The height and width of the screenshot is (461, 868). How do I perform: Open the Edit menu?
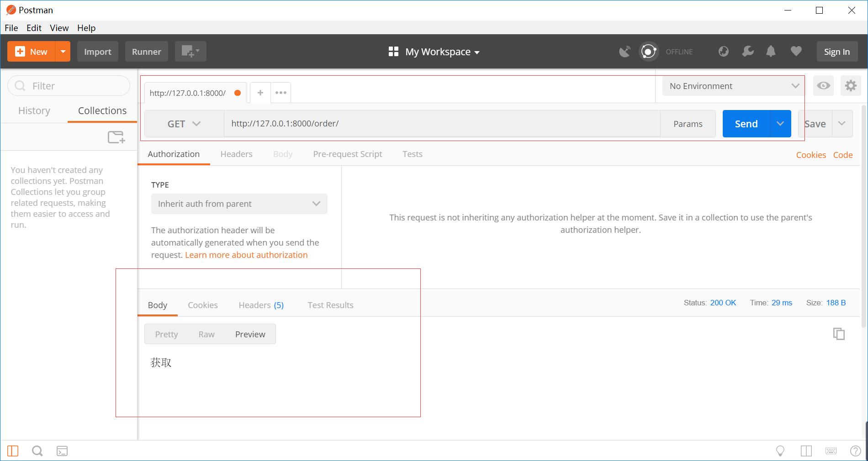click(x=34, y=28)
